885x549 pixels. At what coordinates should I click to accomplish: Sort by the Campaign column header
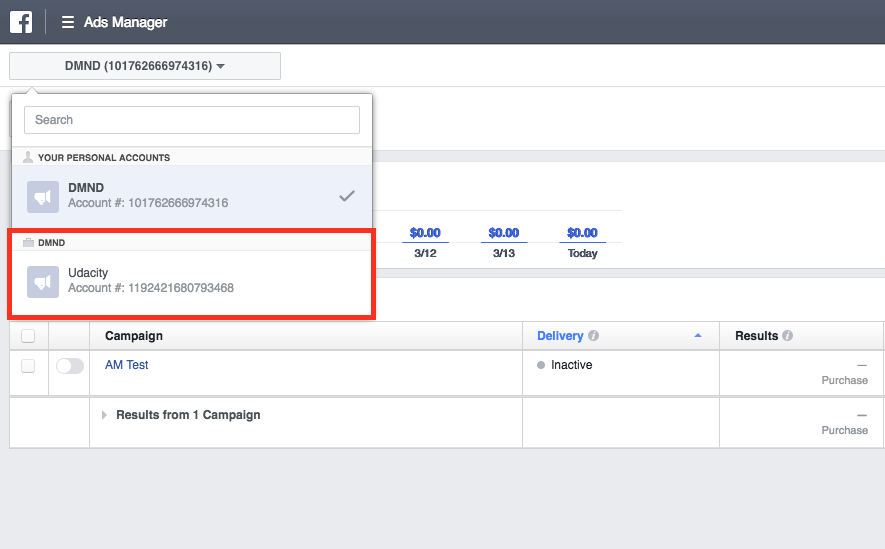point(134,336)
